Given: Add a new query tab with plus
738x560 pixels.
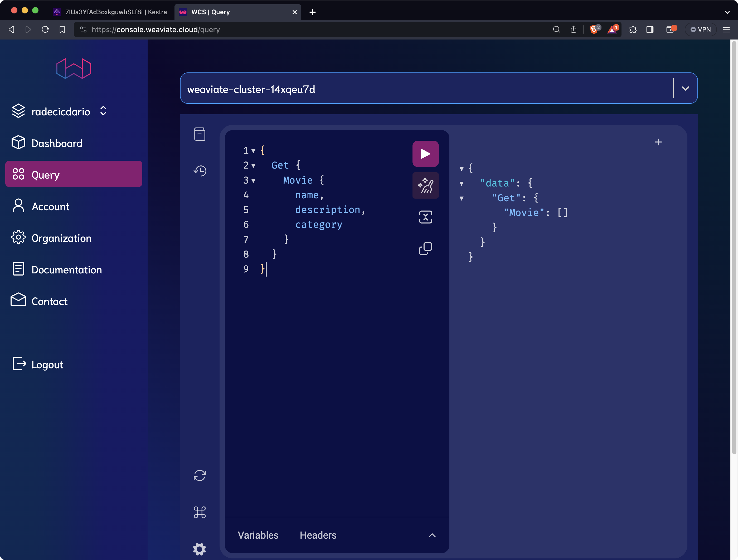Looking at the screenshot, I should 658,142.
